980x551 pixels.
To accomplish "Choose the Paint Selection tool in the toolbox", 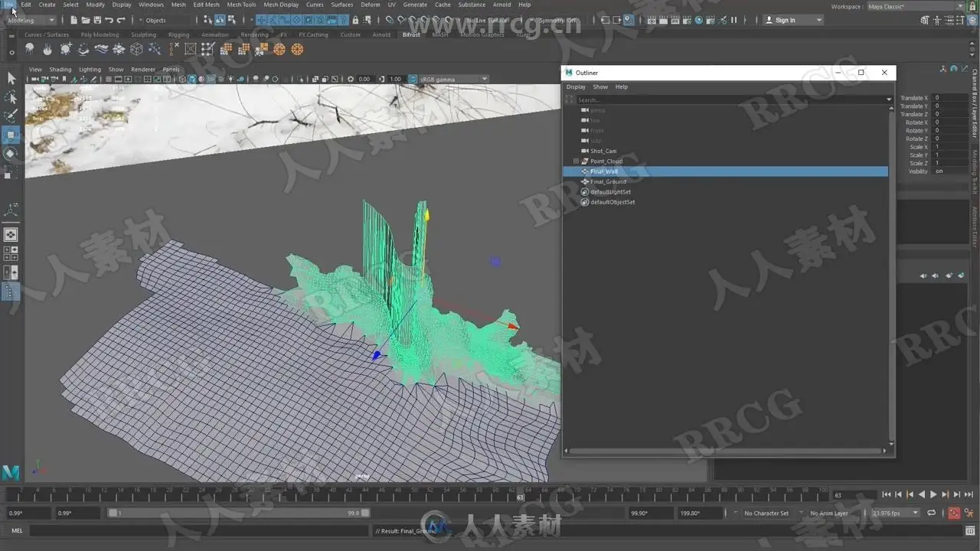I will pos(11,116).
